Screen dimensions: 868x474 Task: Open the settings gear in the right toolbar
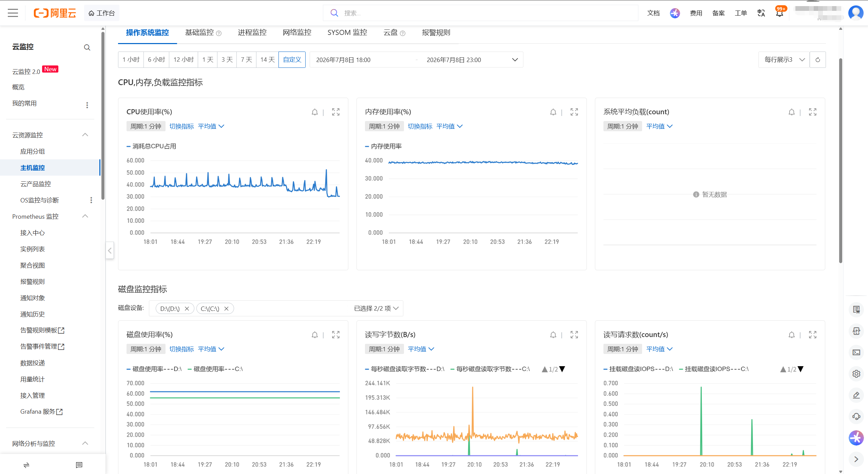pyautogui.click(x=856, y=374)
